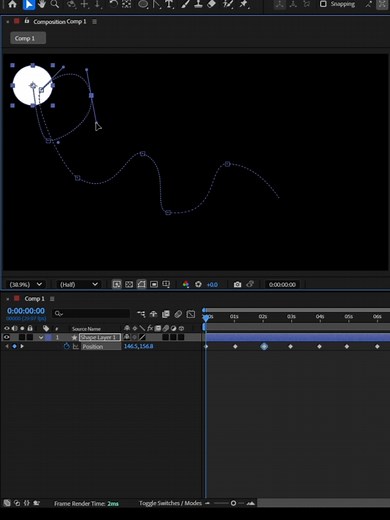Click the Comp 1 breadcrumb button
390x520 pixels.
tap(28, 38)
